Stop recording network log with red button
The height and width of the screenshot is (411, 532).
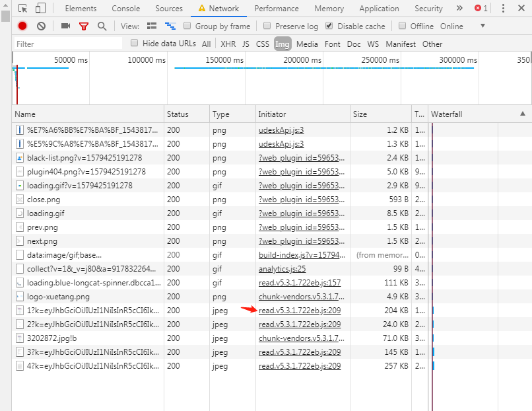pyautogui.click(x=22, y=26)
